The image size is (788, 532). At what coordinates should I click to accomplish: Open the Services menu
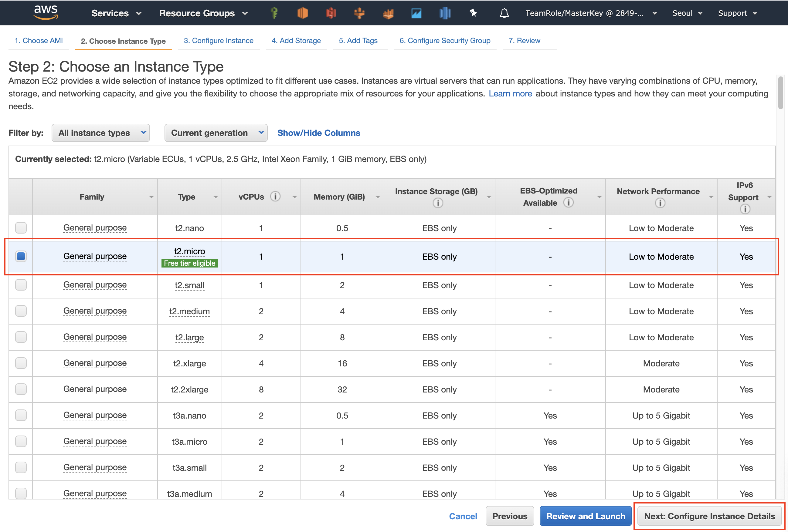[116, 13]
